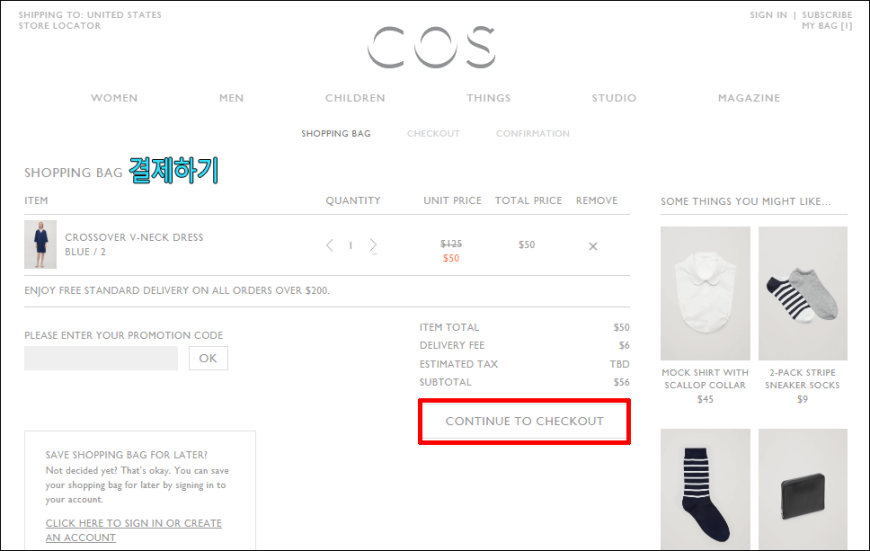Click Mock Shirt with Scallop Collar title
The height and width of the screenshot is (551, 870).
pyautogui.click(x=705, y=379)
